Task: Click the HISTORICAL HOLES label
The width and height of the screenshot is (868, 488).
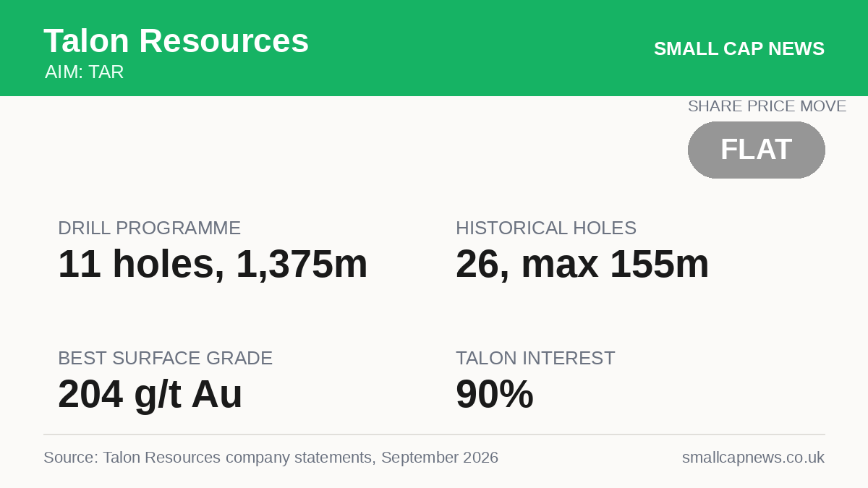Action: [x=546, y=228]
